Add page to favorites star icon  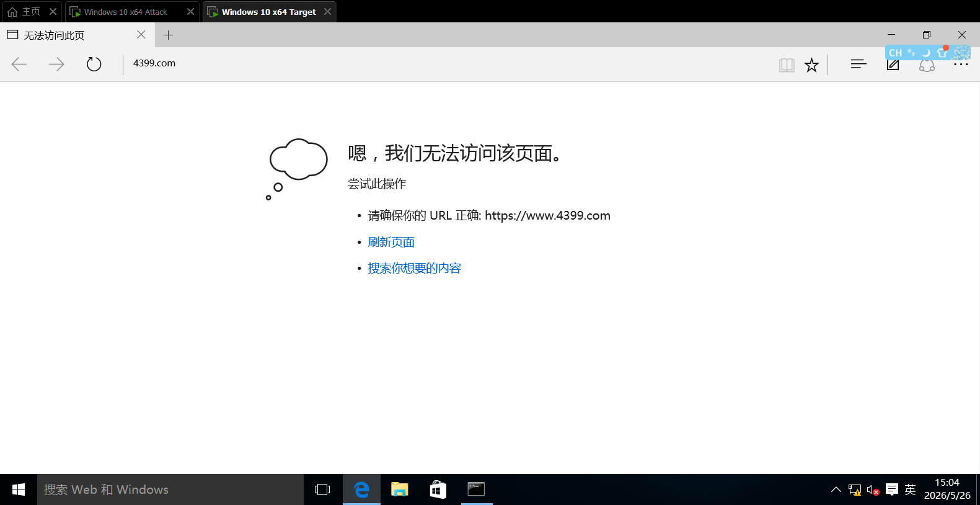811,65
